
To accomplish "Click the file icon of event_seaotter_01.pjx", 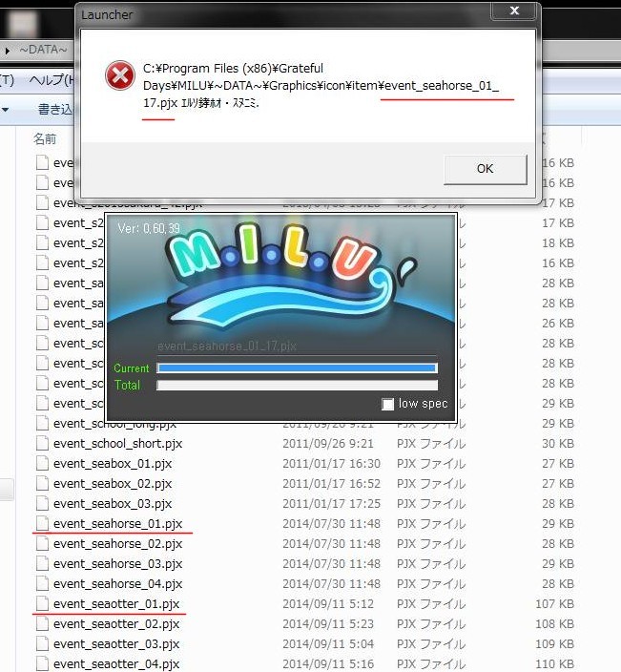I will [41, 604].
